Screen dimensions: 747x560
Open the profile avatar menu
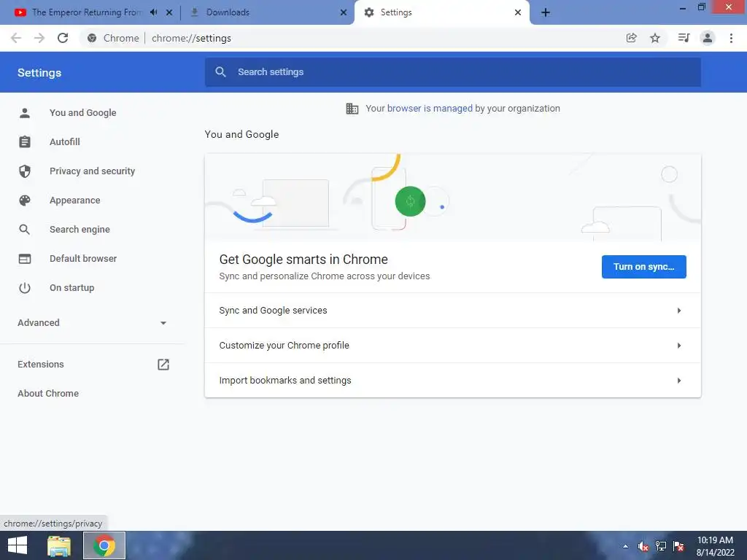coord(708,38)
